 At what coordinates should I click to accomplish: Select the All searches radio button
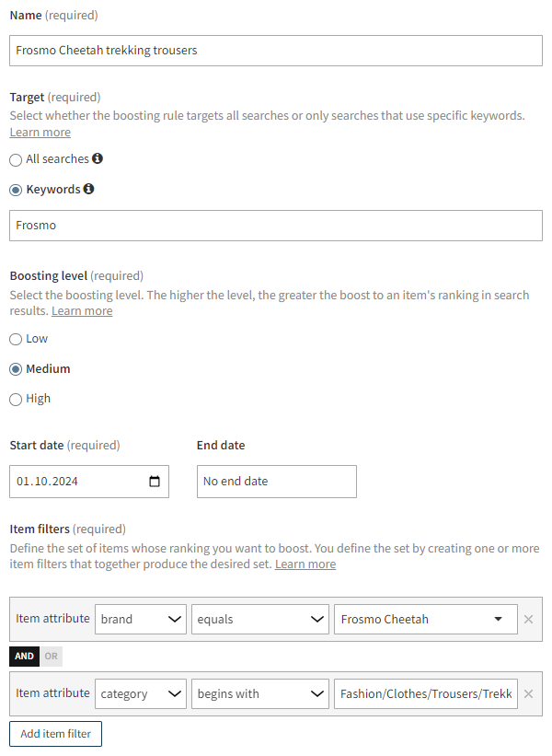point(15,158)
